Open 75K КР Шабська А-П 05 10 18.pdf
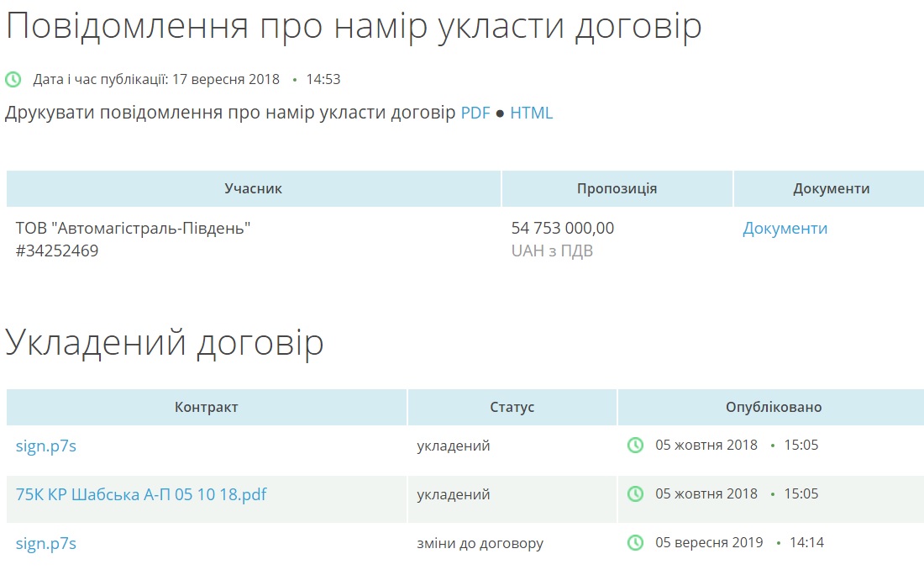Viewport: 924px width, 575px height. [141, 494]
